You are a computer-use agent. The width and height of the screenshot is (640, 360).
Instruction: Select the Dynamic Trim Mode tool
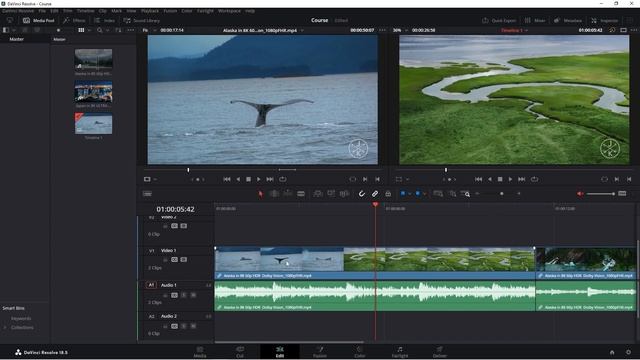287,194
